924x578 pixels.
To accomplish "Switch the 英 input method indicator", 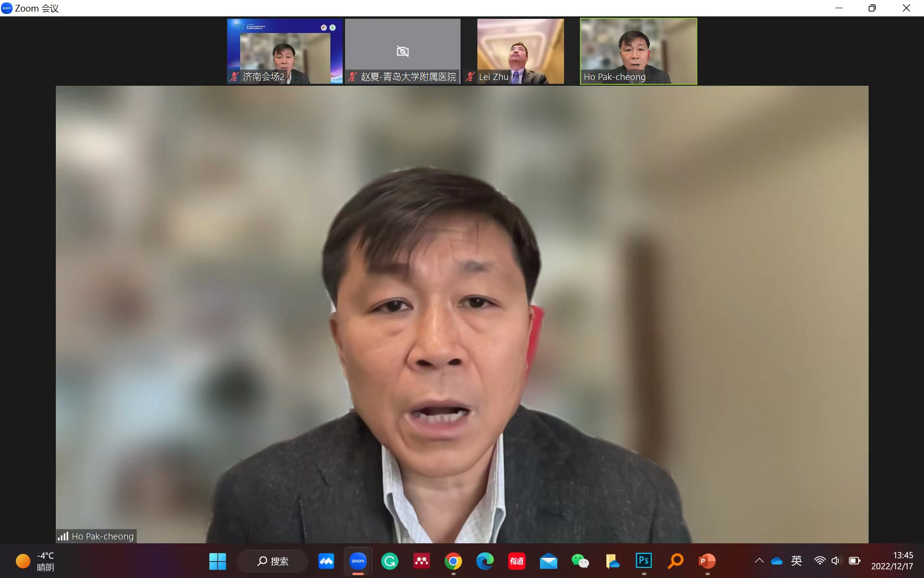I will coord(796,561).
